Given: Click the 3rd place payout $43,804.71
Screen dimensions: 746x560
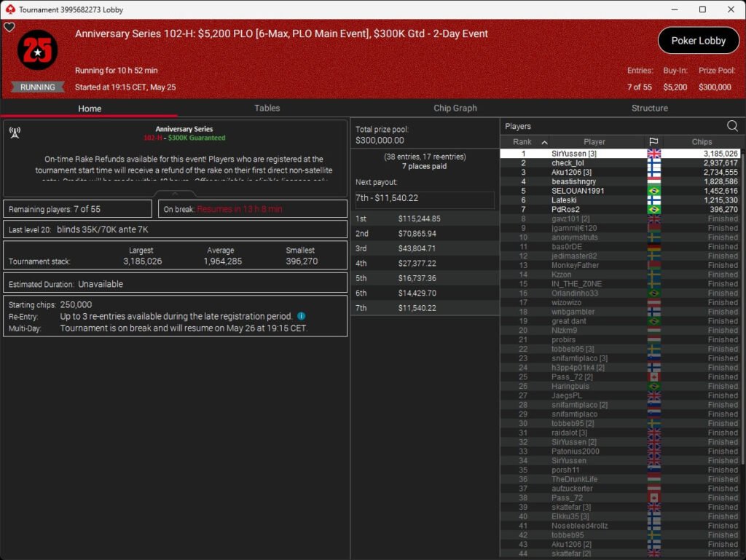Looking at the screenshot, I should [x=417, y=248].
